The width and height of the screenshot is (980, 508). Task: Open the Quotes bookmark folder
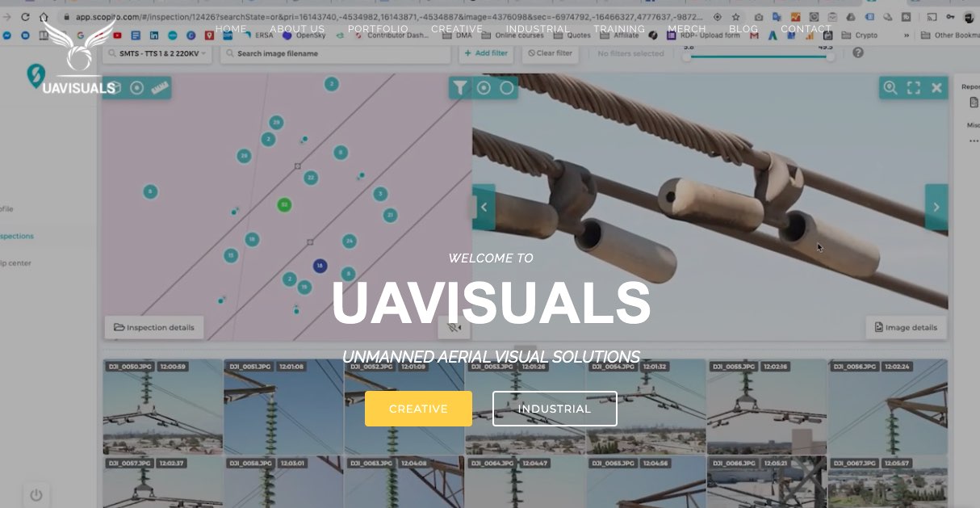click(x=572, y=35)
